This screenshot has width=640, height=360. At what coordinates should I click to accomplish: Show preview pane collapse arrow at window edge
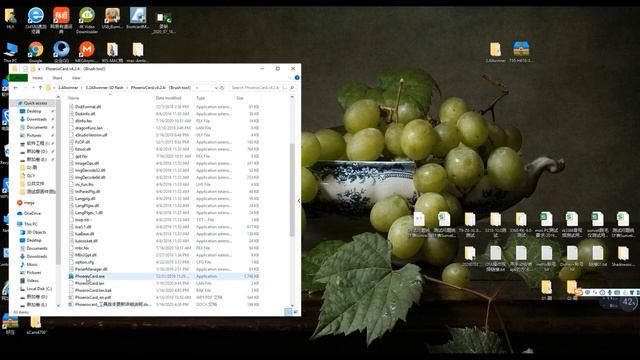[299, 201]
